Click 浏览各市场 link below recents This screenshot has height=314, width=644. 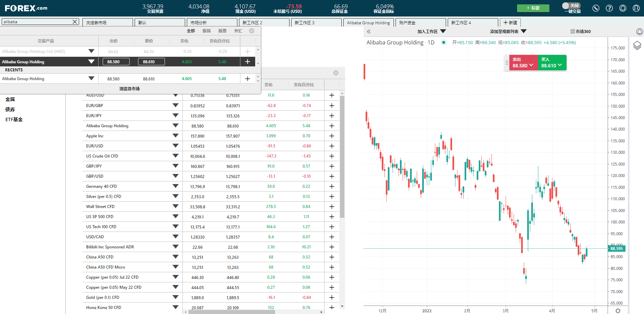[x=130, y=89]
